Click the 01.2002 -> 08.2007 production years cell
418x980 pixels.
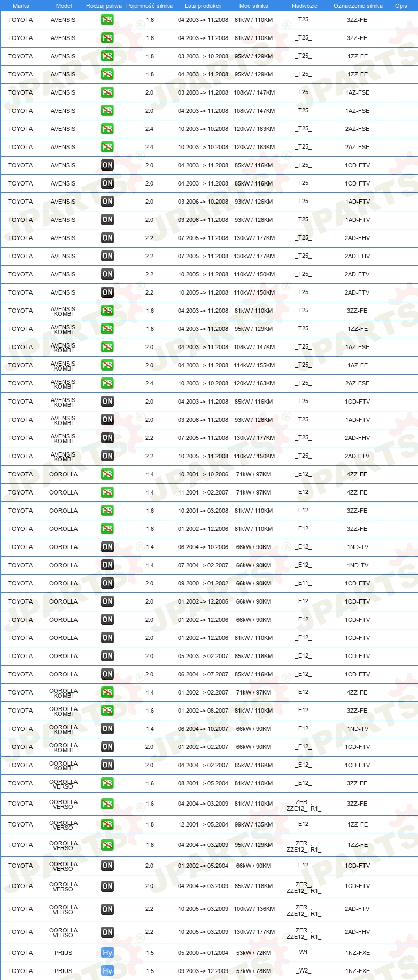(x=203, y=711)
